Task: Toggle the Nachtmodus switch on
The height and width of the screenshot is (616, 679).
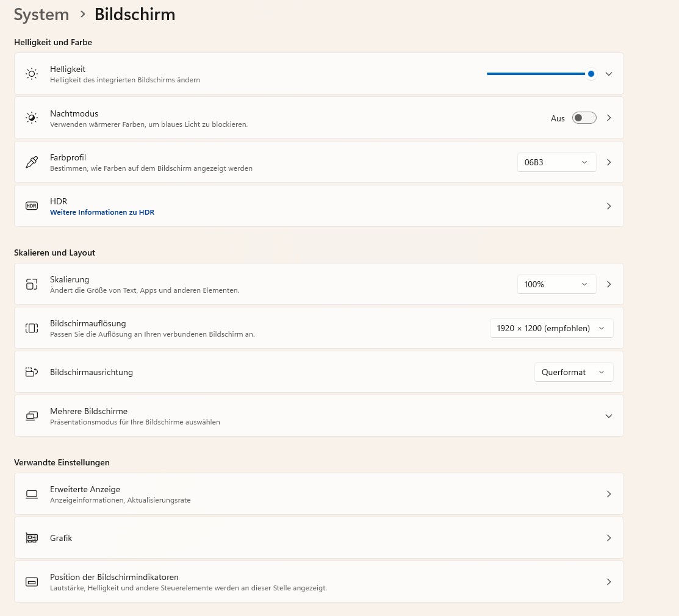Action: (x=584, y=118)
